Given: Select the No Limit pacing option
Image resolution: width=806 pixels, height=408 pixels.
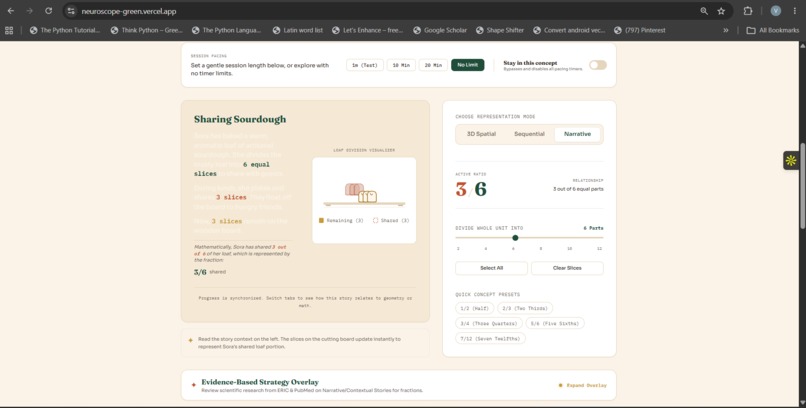Looking at the screenshot, I should 467,65.
